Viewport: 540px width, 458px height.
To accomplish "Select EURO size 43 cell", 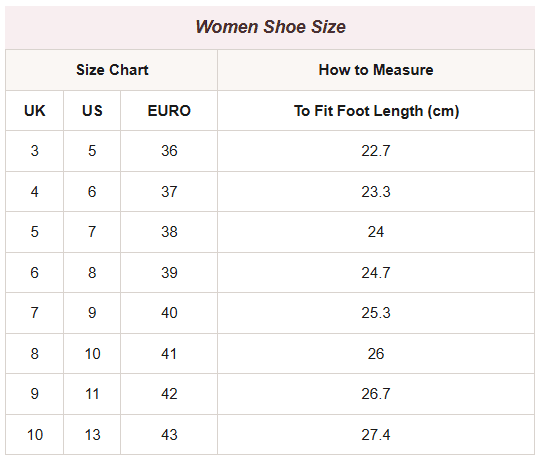I will tap(169, 435).
